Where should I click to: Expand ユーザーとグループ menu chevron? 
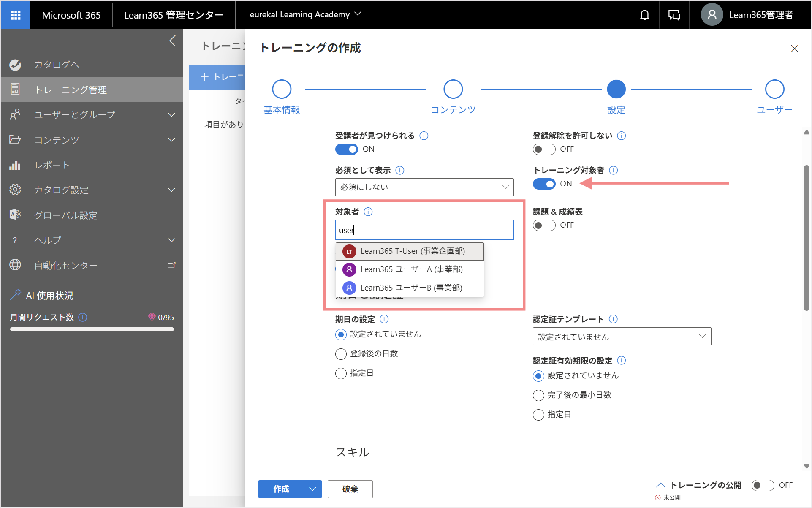(x=171, y=114)
